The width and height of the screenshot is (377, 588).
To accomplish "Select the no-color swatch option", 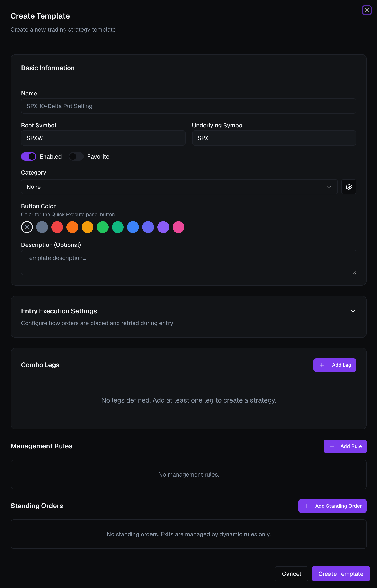I will coord(27,227).
